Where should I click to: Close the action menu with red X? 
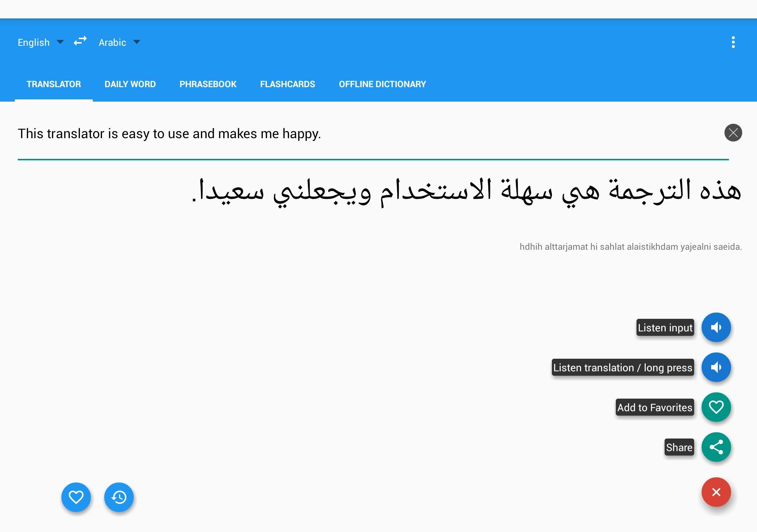click(716, 492)
